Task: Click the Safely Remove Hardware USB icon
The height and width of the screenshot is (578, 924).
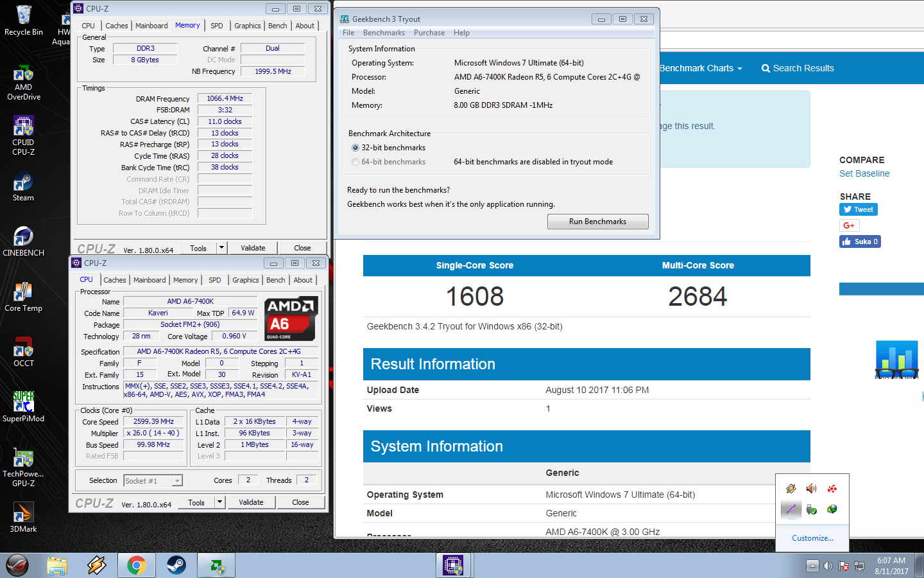Action: click(x=812, y=509)
